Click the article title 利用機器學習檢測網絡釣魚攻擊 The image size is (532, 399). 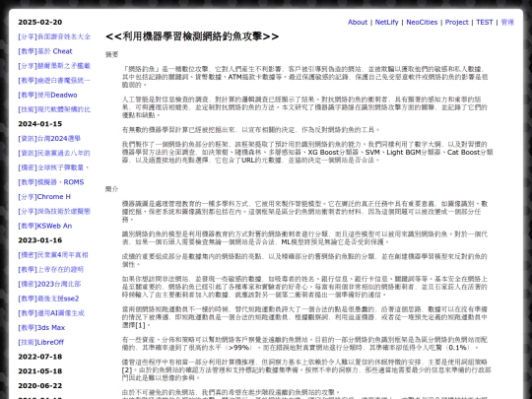(x=192, y=36)
